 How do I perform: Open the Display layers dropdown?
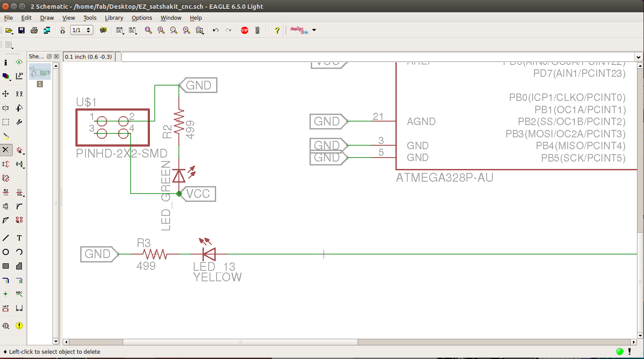click(x=6, y=76)
